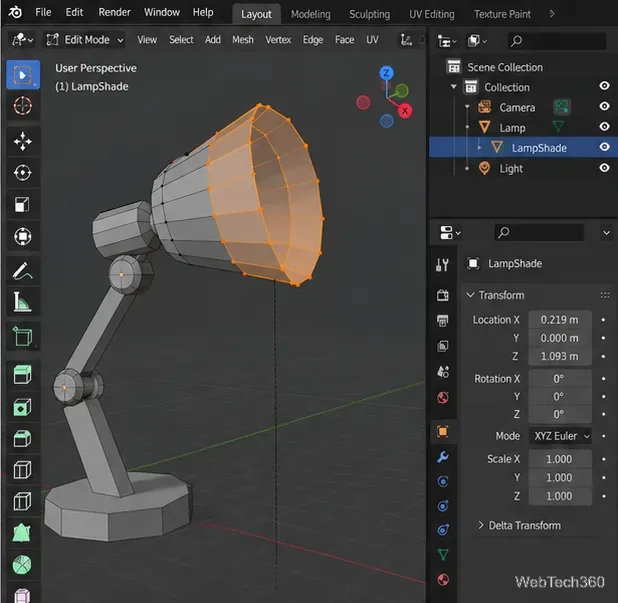Open the Edit Mode dropdown
Viewport: 618px width, 603px height.
84,40
